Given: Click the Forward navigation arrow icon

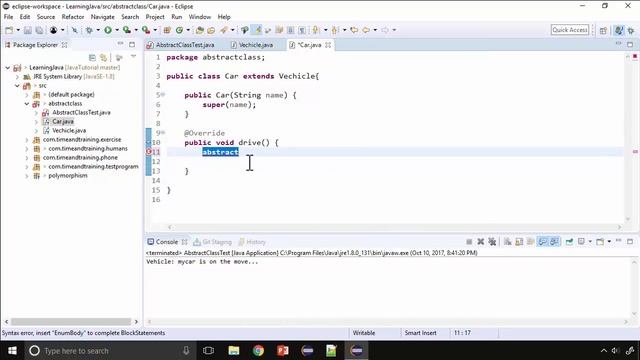Looking at the screenshot, I should tap(384, 30).
